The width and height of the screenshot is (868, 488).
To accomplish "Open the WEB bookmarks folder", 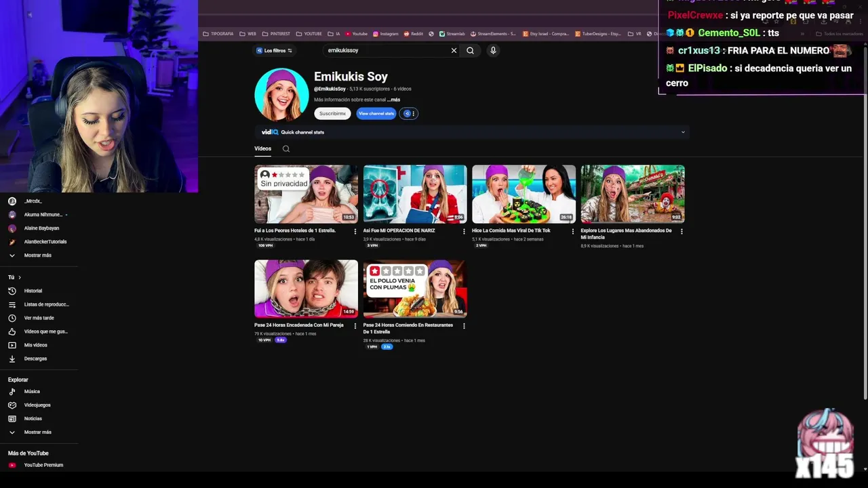I will pos(248,34).
